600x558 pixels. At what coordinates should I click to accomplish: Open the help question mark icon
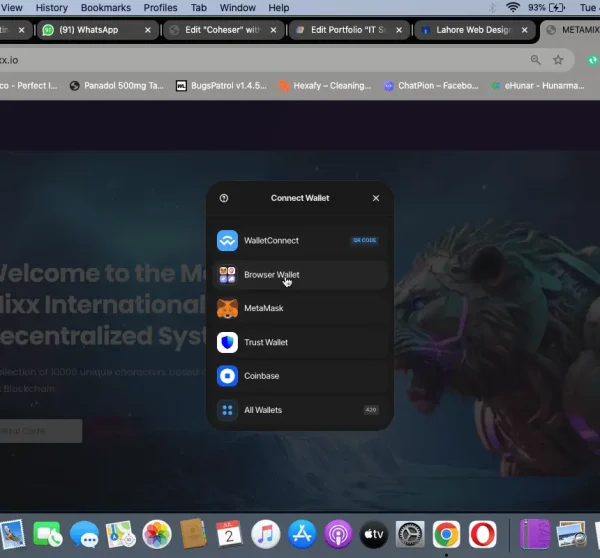click(224, 198)
